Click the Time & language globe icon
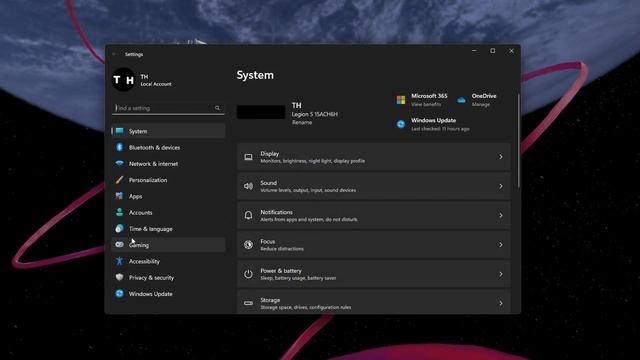640x360 pixels. (x=120, y=229)
